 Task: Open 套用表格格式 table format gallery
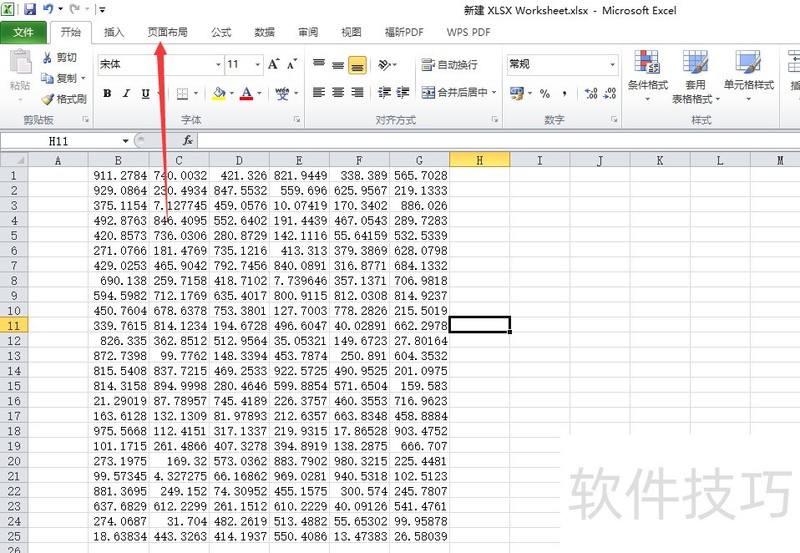695,77
